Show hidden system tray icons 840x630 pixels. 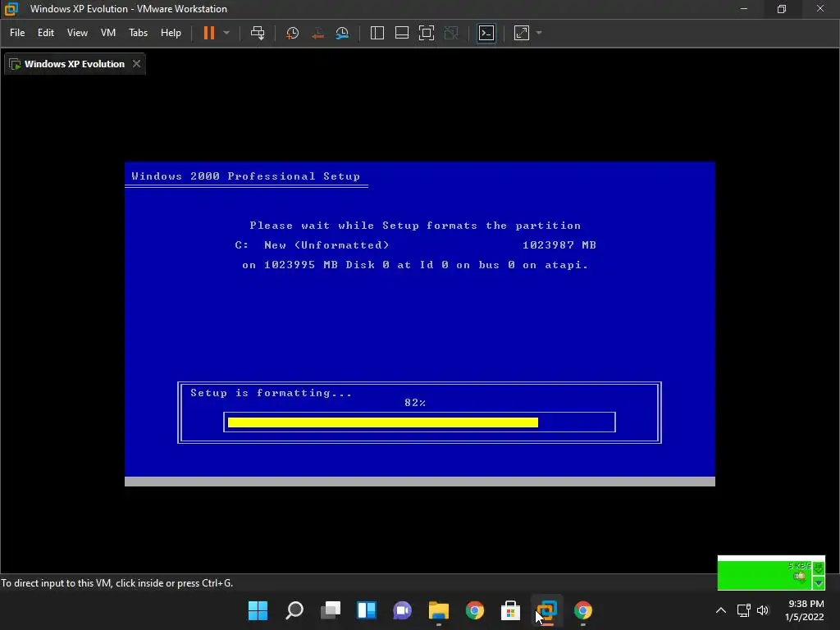tap(721, 610)
